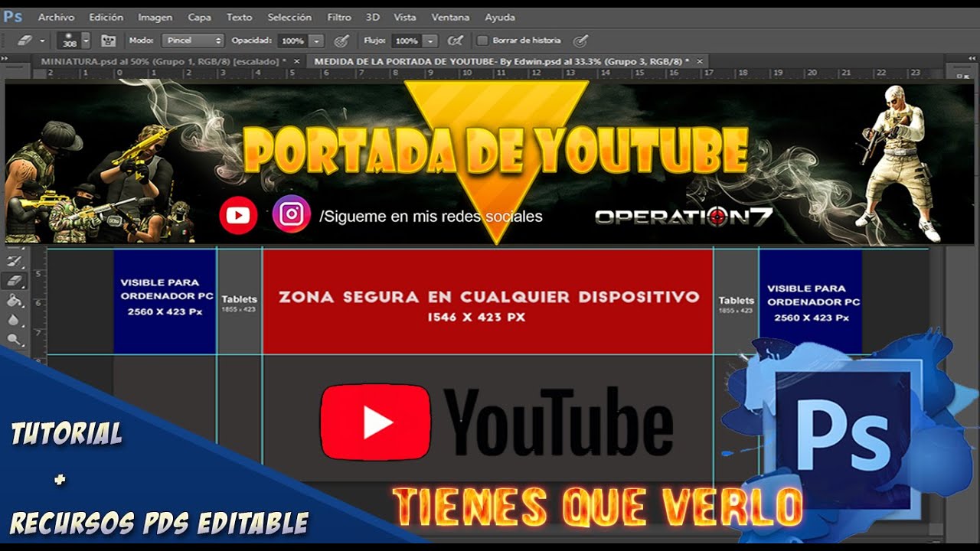Click the OPERATION7 logo in the banner
980x551 pixels.
(x=683, y=217)
